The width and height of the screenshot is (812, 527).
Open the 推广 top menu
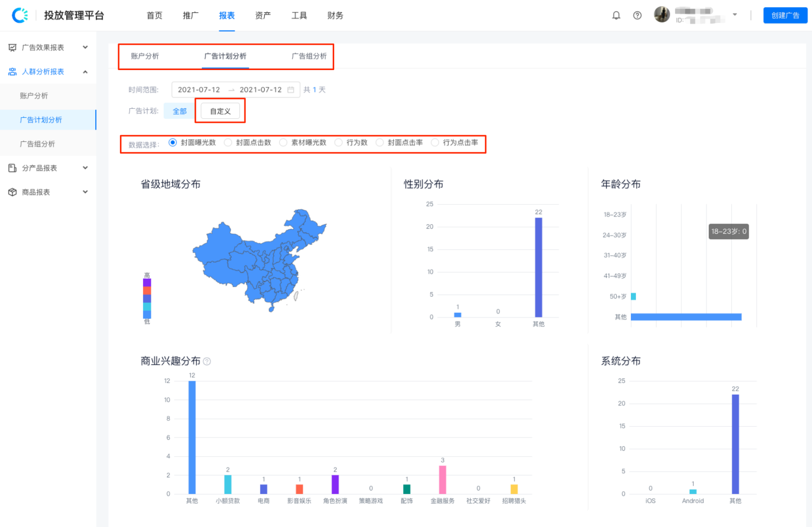pyautogui.click(x=191, y=16)
